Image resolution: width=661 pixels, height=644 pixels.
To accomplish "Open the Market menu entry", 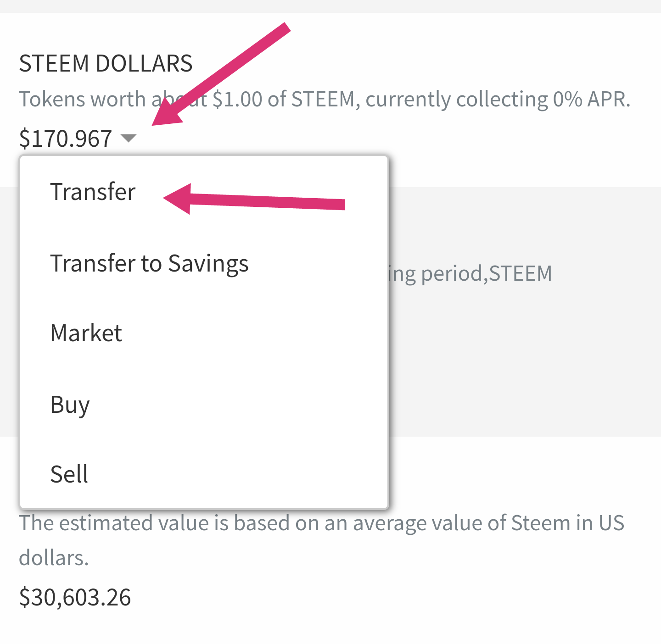I will pyautogui.click(x=86, y=333).
